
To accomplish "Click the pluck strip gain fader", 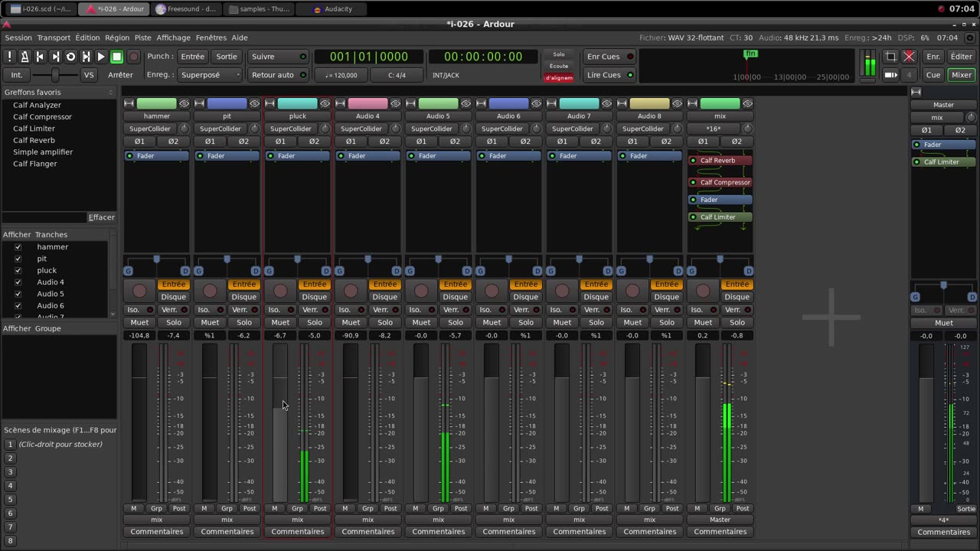I will pos(280,422).
